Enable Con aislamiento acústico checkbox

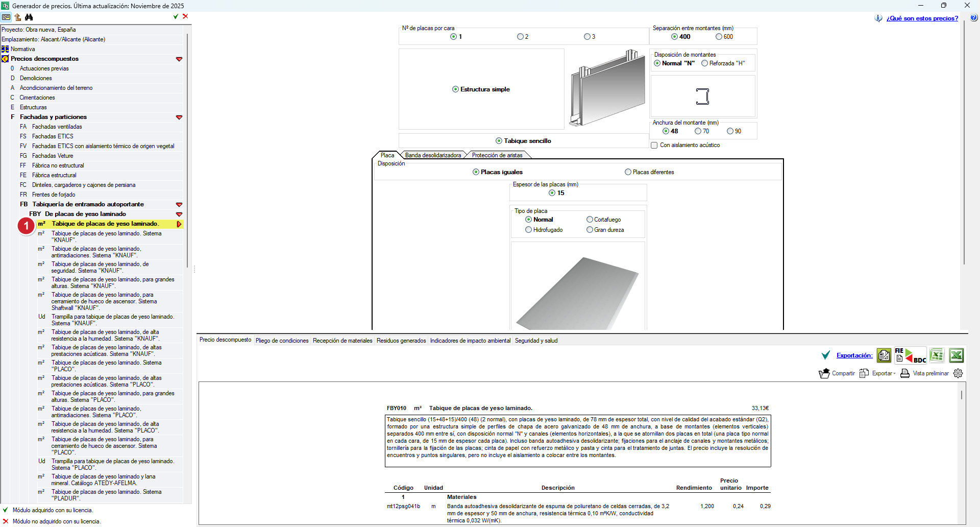pos(654,146)
